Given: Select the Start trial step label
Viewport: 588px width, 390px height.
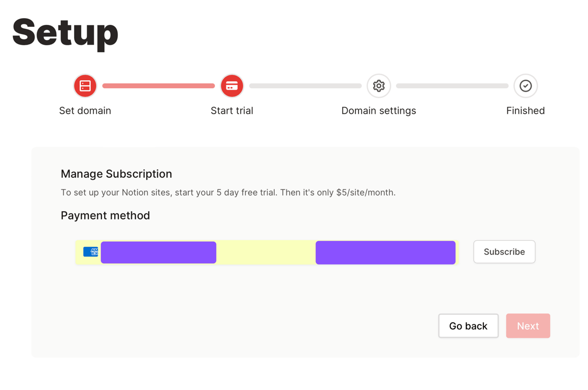Looking at the screenshot, I should click(232, 111).
